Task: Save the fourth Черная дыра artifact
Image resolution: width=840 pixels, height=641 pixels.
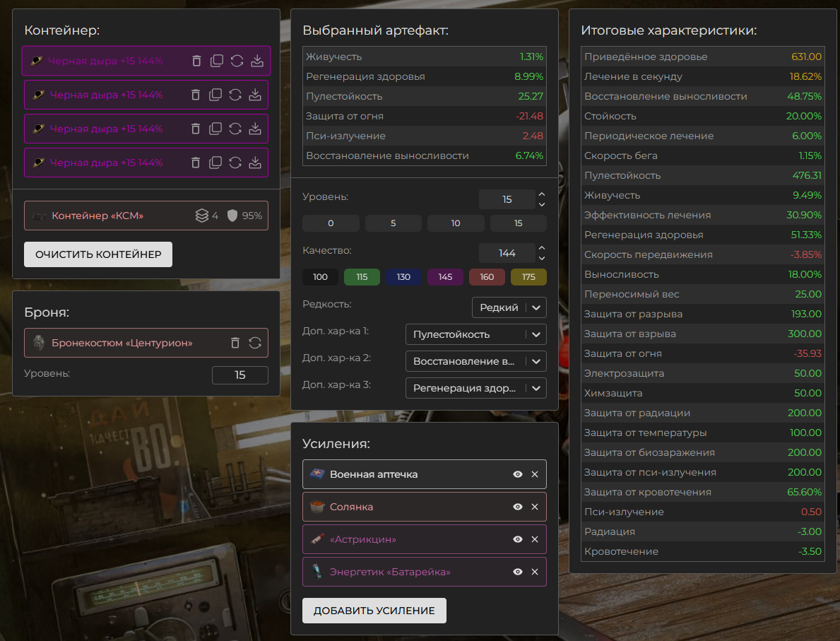Action: [255, 163]
